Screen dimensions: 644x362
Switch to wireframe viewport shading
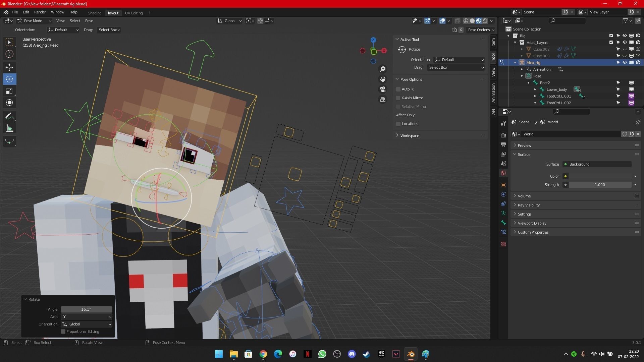point(466,21)
